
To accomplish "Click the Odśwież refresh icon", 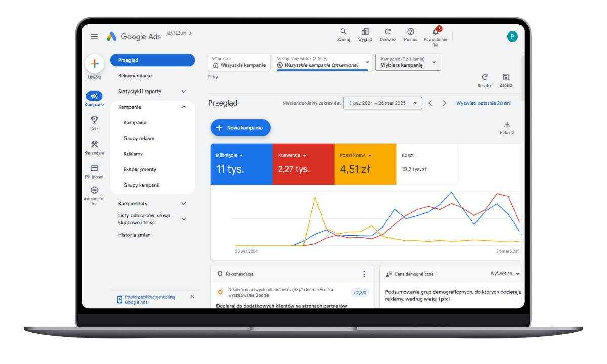I will pyautogui.click(x=387, y=32).
